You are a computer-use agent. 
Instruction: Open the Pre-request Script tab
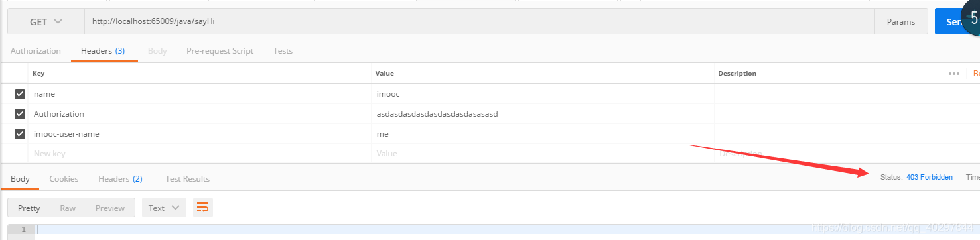(x=220, y=51)
